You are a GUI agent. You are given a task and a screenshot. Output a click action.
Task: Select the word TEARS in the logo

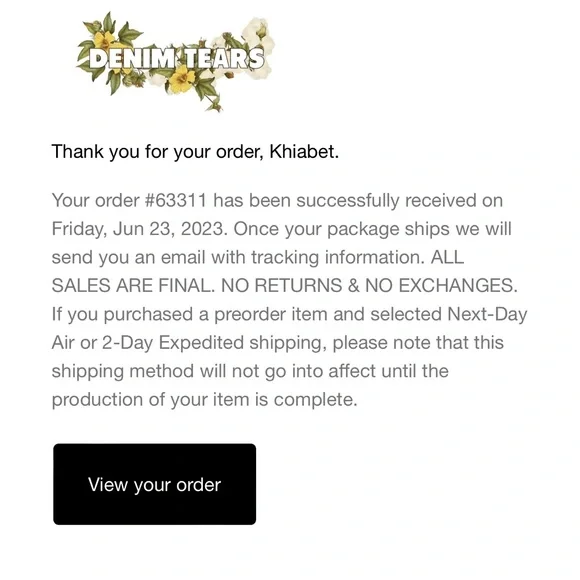point(224,58)
